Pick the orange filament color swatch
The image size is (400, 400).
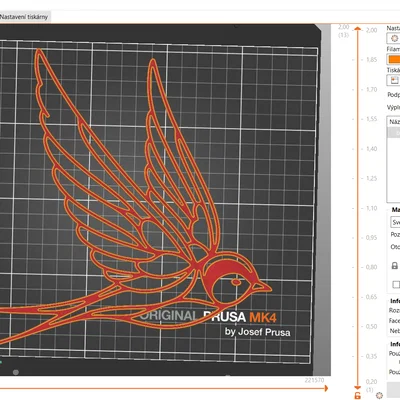click(x=394, y=59)
